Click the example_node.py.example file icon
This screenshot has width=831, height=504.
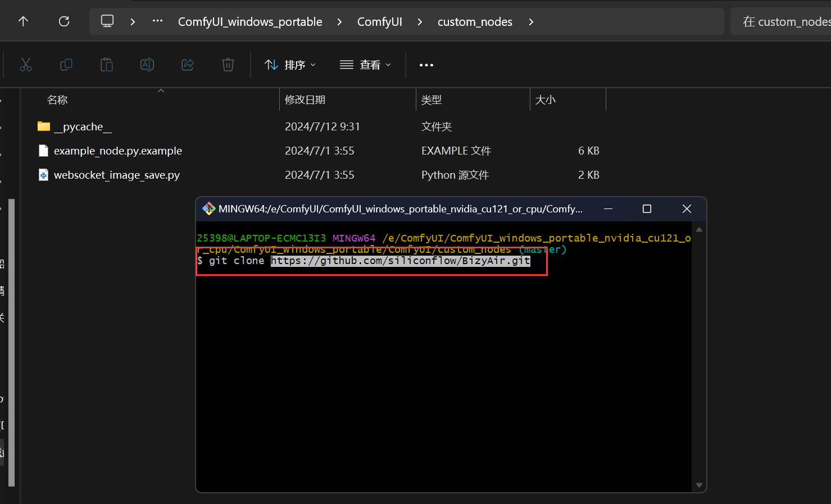43,151
